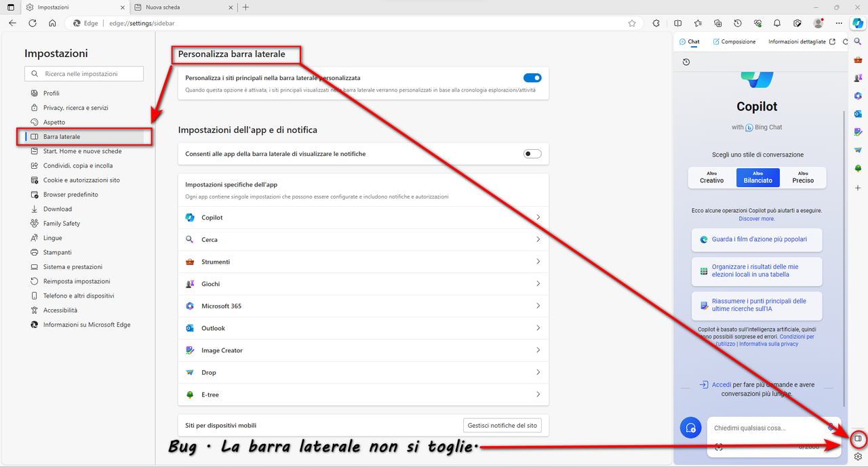The height and width of the screenshot is (467, 868).
Task: Switch to the Nuova scheda tab
Action: point(183,7)
